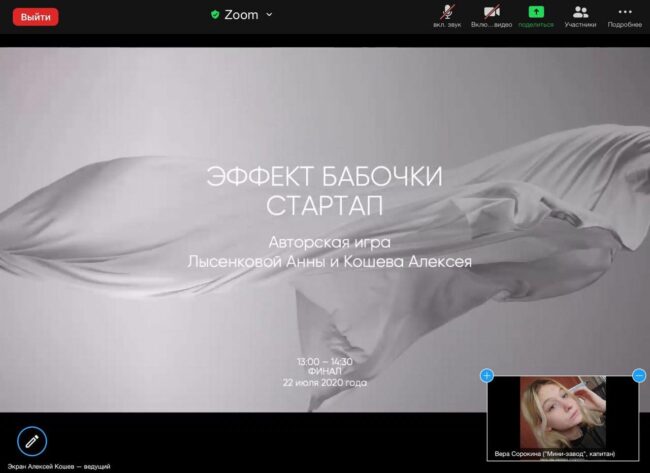Click the green share screen icon
The height and width of the screenshot is (473, 650).
tap(536, 12)
